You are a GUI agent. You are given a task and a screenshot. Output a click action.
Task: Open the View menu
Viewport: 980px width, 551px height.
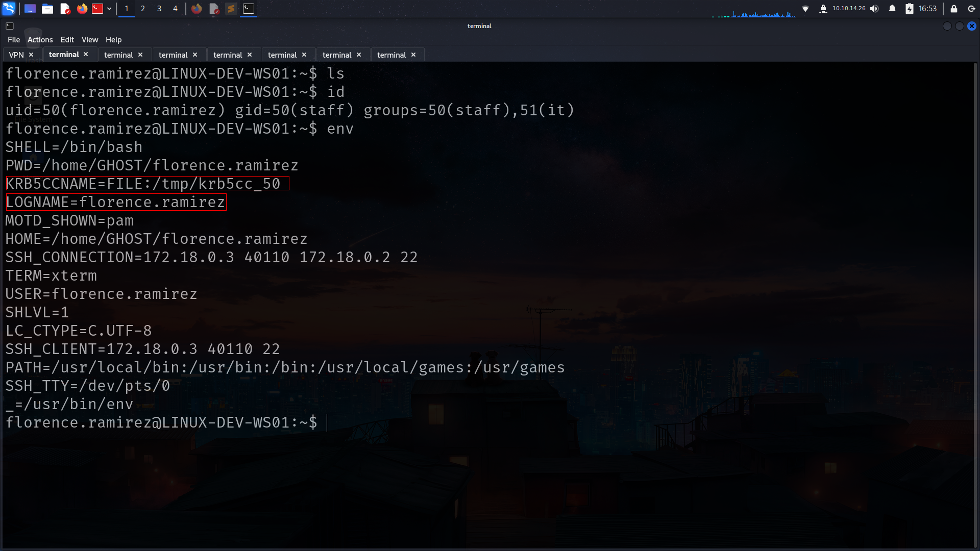click(90, 40)
